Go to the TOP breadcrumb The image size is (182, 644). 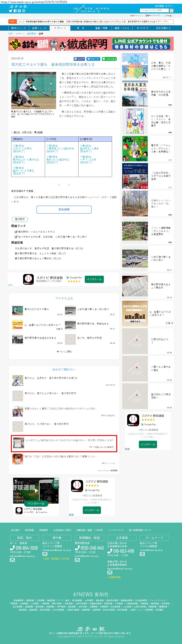click(11, 33)
